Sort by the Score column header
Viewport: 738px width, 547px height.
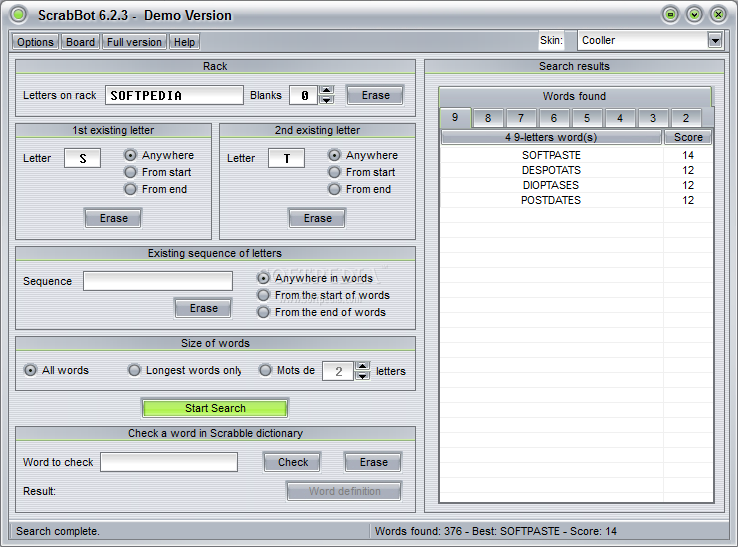tap(688, 137)
